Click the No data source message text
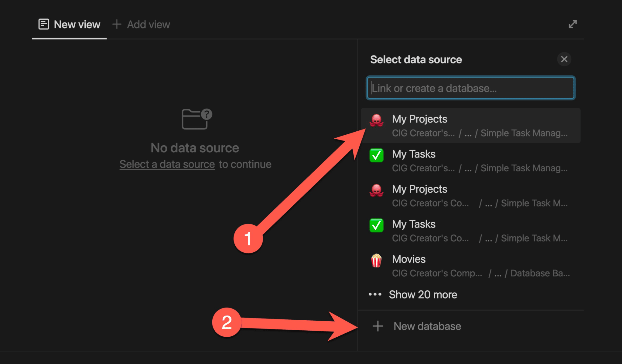The height and width of the screenshot is (364, 622). tap(195, 148)
